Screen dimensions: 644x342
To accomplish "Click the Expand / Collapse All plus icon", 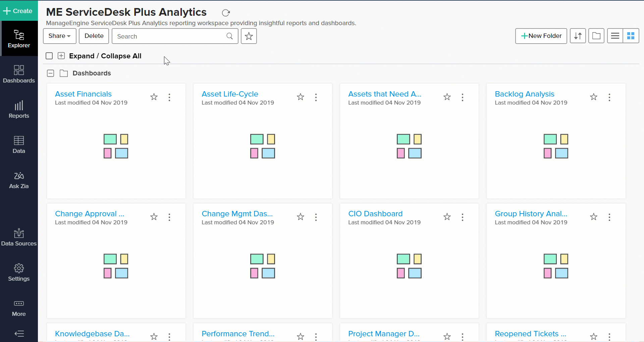I will point(61,56).
